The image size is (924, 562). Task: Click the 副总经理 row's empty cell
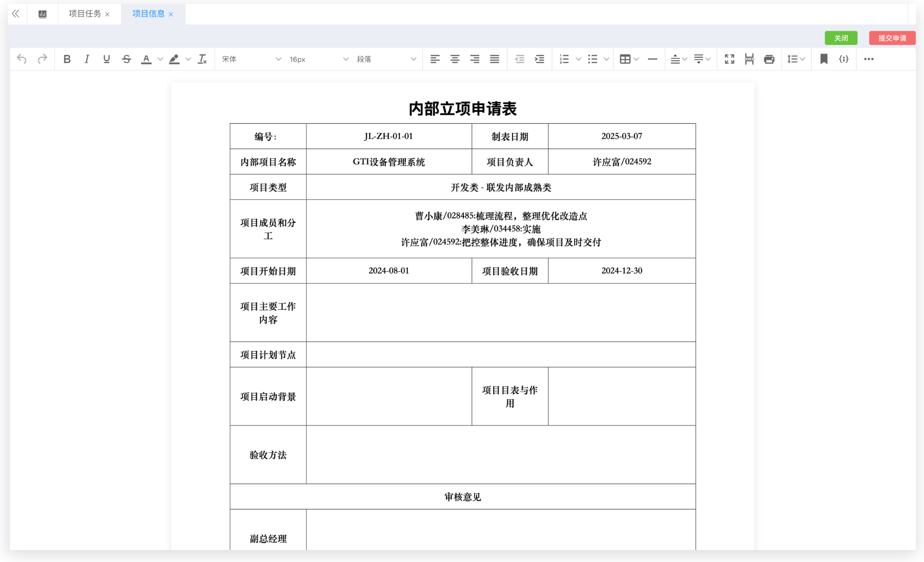click(501, 530)
